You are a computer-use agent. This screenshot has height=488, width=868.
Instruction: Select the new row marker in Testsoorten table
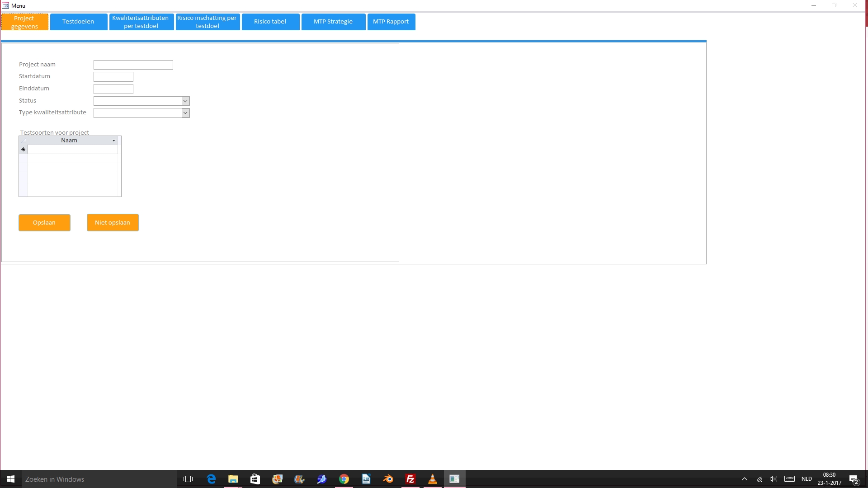tap(23, 149)
